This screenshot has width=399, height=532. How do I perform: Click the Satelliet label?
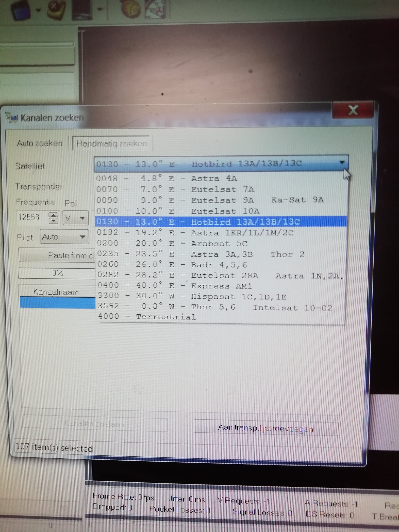pyautogui.click(x=30, y=166)
